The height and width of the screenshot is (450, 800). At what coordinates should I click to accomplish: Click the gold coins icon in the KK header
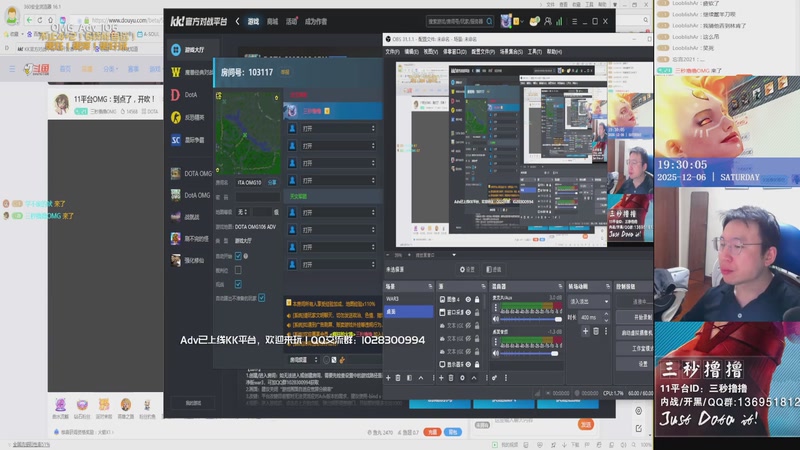(534, 21)
